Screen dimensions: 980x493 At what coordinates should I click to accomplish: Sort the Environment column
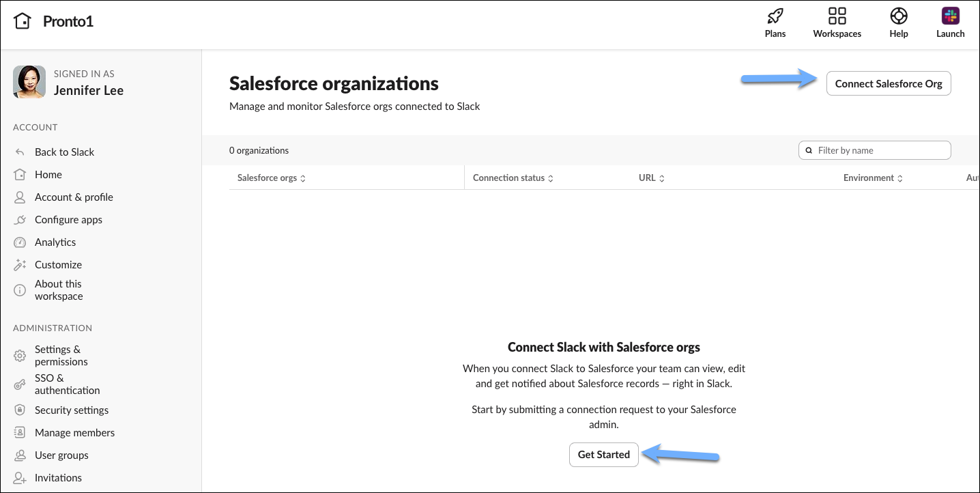(899, 178)
